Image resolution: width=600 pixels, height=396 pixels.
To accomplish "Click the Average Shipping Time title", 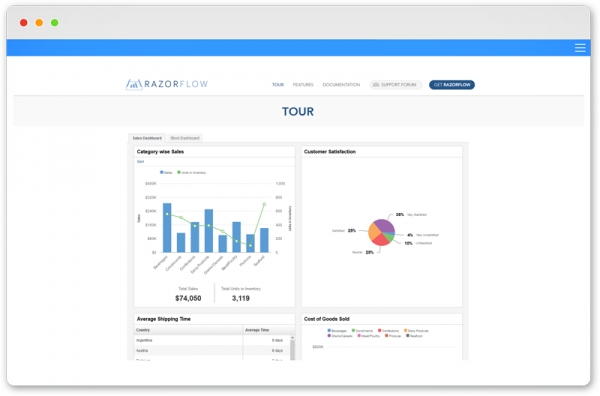I will (x=163, y=319).
